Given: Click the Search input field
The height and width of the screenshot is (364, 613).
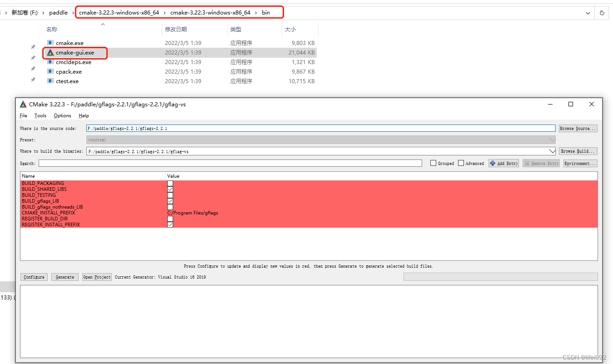Looking at the screenshot, I should point(230,163).
